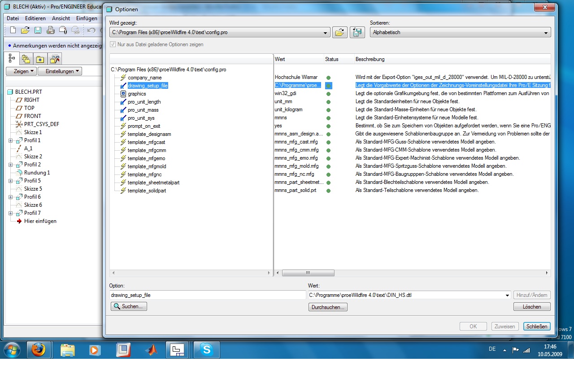Screen dimensions: 574x392
Task: Expand the Profil 6 feature node
Action: (11, 197)
